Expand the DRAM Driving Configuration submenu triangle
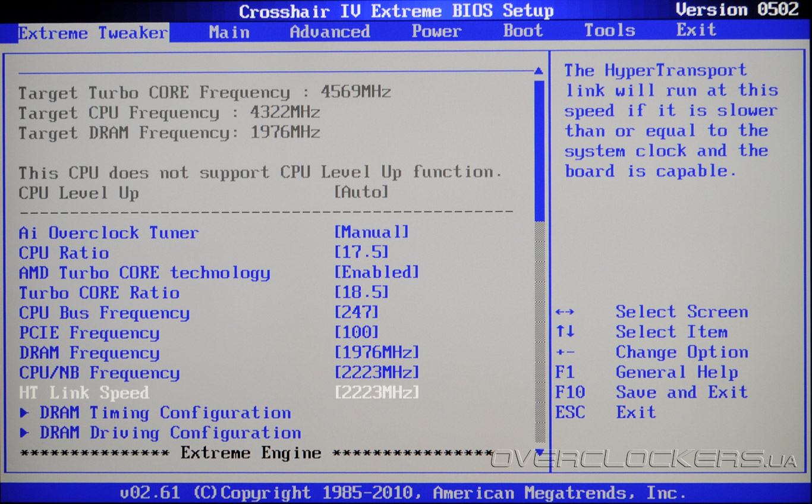Viewport: 812px width, 504px height. click(x=24, y=433)
